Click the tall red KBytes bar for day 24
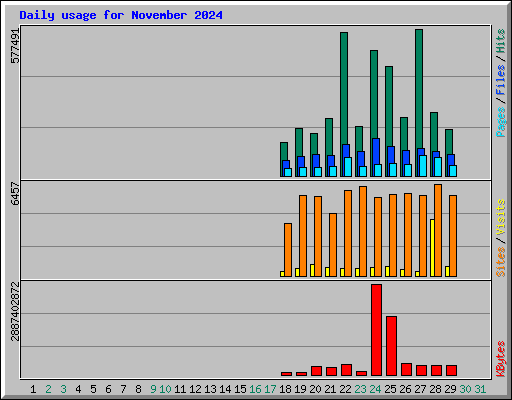512x400 pixels. pyautogui.click(x=376, y=330)
